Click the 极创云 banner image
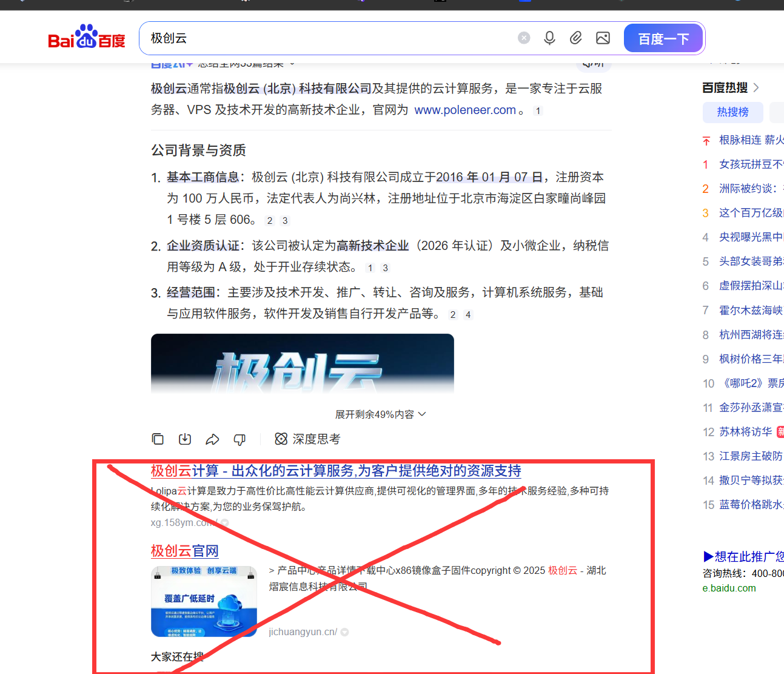Viewport: 784px width, 674px height. pos(302,364)
